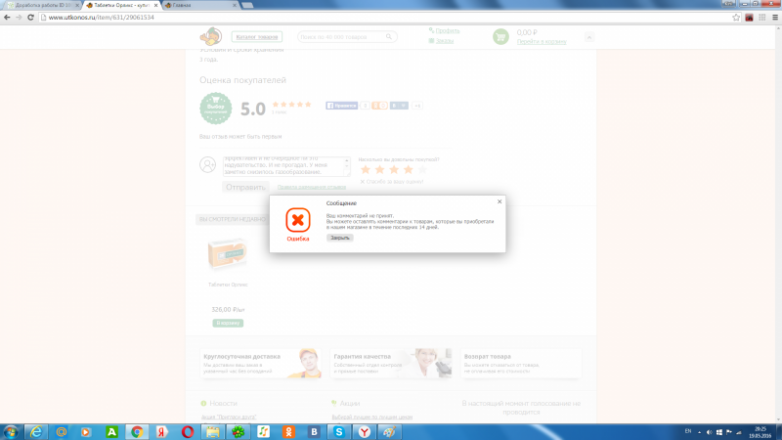Click the Закрыть button in error dialog
This screenshot has width=782, height=440.
[x=340, y=238]
